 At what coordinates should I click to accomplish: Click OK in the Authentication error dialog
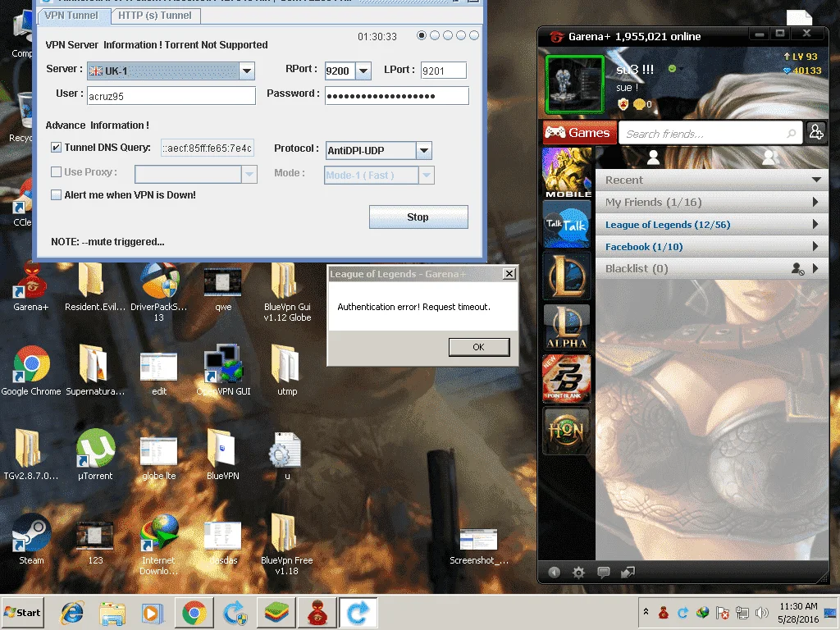click(x=479, y=347)
